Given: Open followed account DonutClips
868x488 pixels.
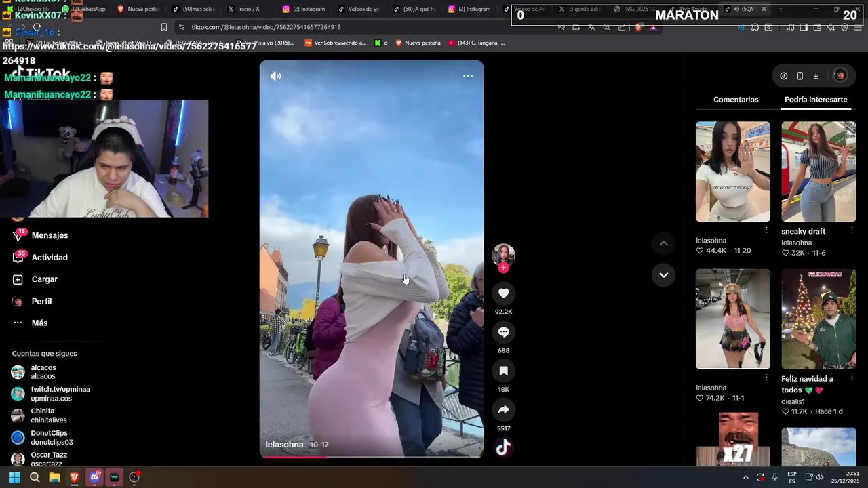Looking at the screenshot, I should (x=42, y=438).
